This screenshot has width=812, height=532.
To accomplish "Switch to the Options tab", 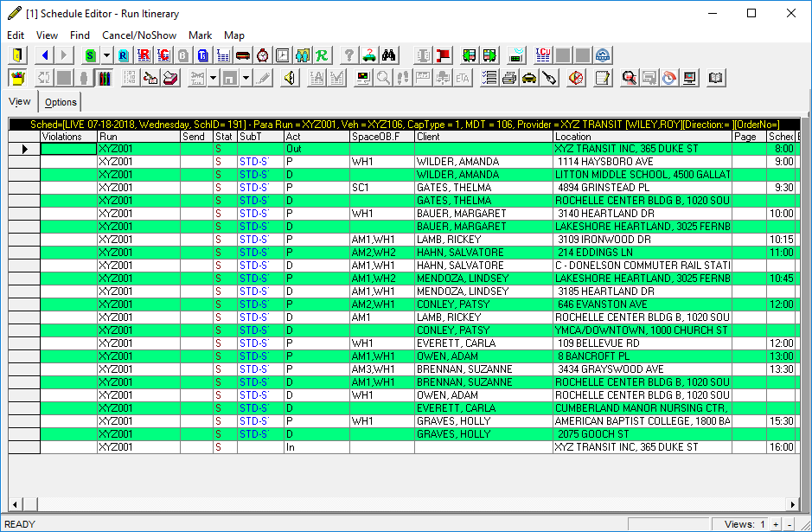I will (x=61, y=101).
